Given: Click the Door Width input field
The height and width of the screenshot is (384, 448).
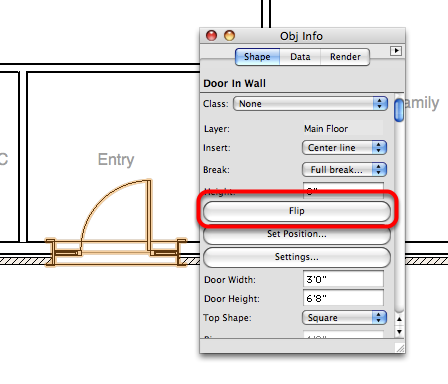Looking at the screenshot, I should (343, 279).
